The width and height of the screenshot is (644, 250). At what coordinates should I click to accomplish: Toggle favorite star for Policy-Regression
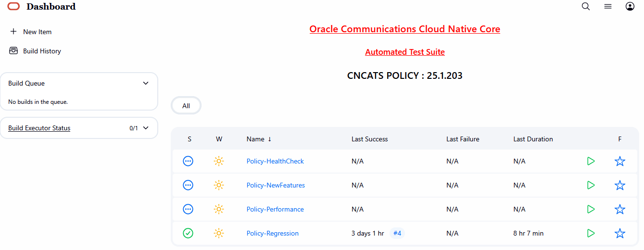click(620, 233)
